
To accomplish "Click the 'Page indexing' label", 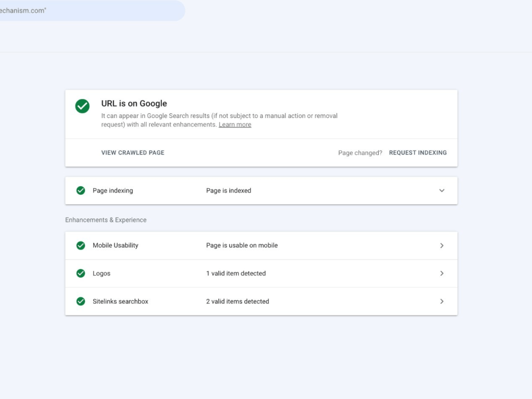I will [113, 190].
